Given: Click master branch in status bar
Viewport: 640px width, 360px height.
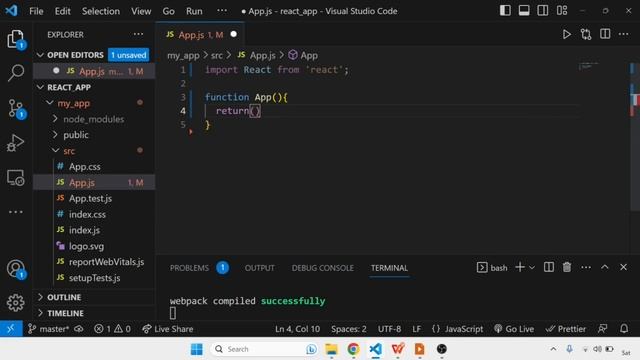Looking at the screenshot, I should [x=48, y=329].
